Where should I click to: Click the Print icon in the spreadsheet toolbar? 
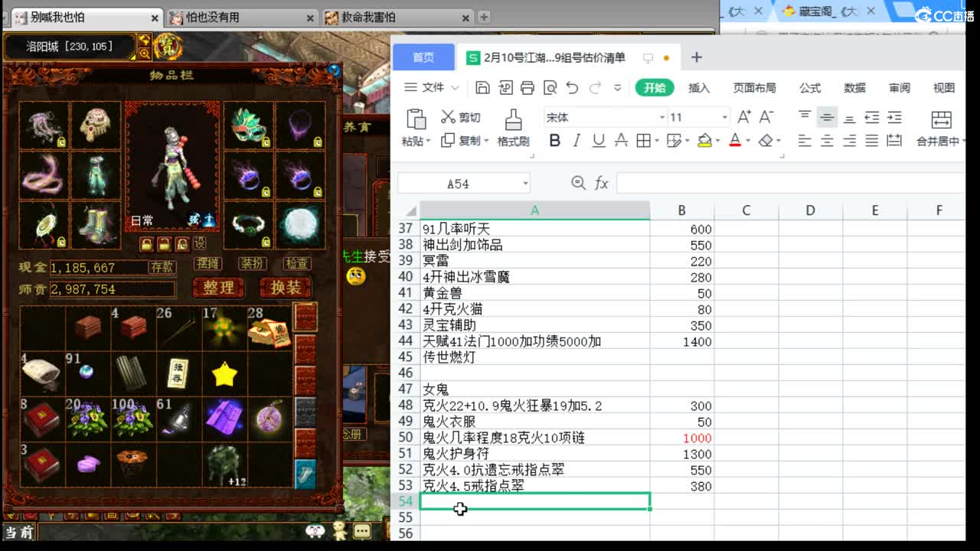point(527,88)
